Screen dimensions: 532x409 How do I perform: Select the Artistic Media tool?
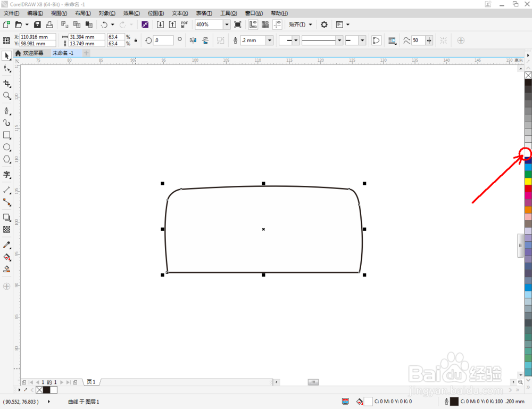pos(7,122)
